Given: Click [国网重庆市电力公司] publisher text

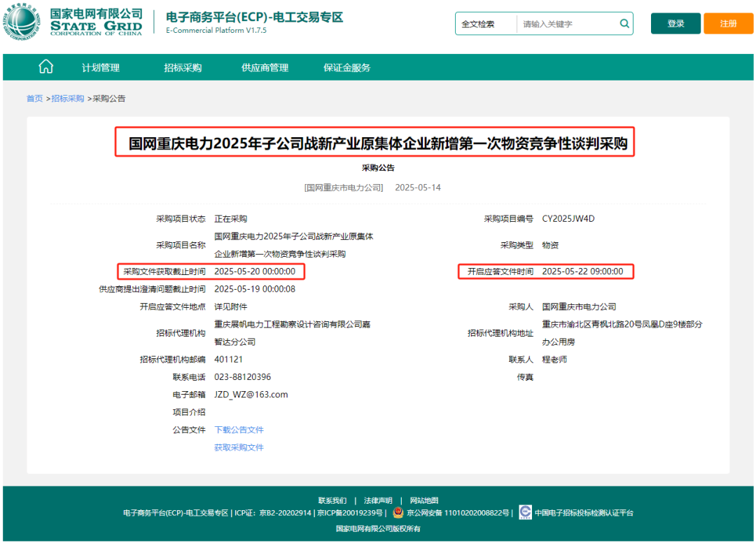Looking at the screenshot, I should (x=344, y=188).
